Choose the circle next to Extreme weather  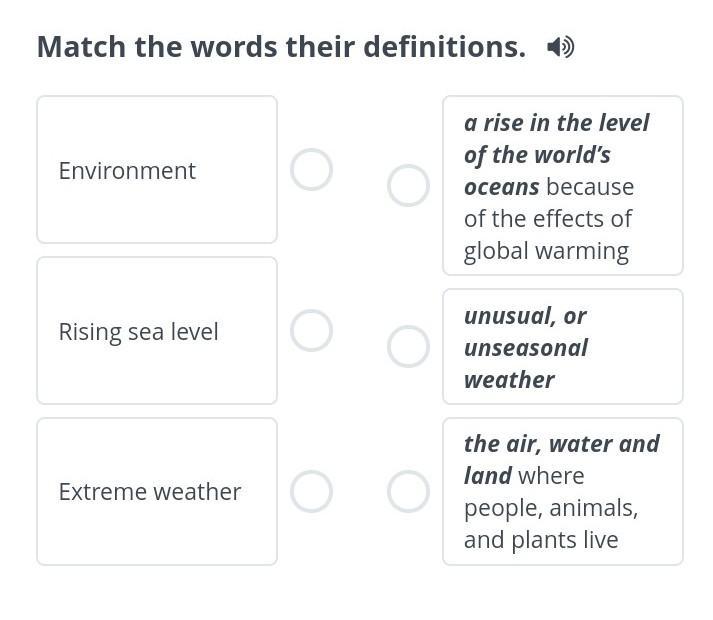tap(311, 492)
